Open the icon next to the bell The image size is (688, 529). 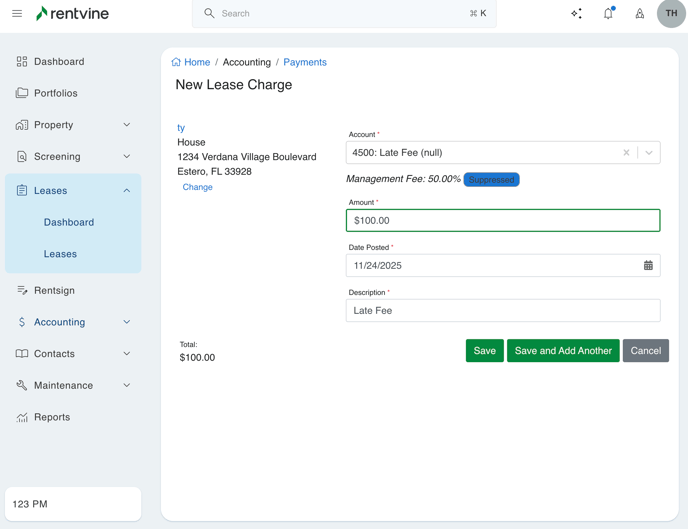640,14
